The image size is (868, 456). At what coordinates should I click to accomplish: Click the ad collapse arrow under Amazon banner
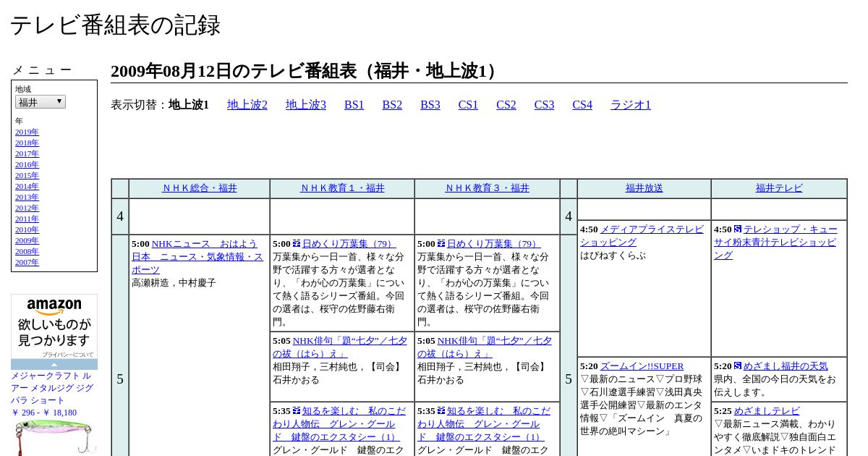[x=54, y=365]
